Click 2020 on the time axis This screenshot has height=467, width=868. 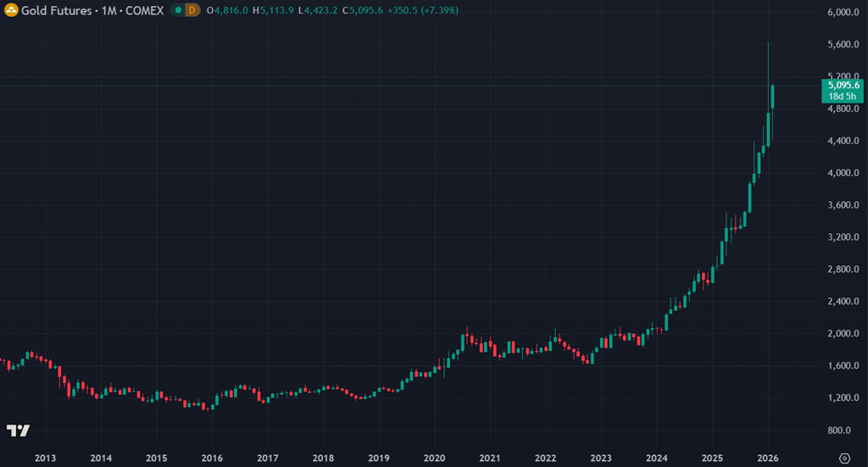(434, 458)
